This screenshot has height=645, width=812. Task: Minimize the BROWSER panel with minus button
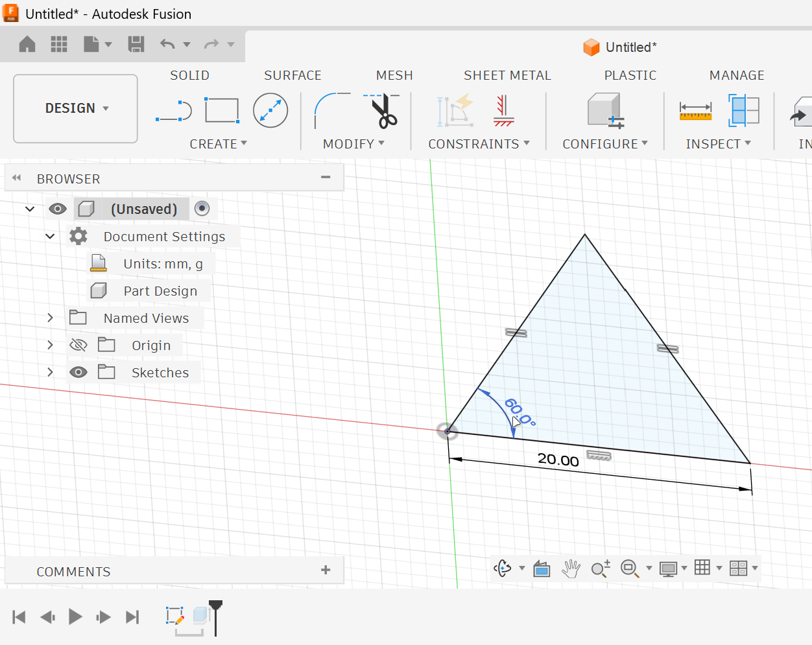coord(326,177)
